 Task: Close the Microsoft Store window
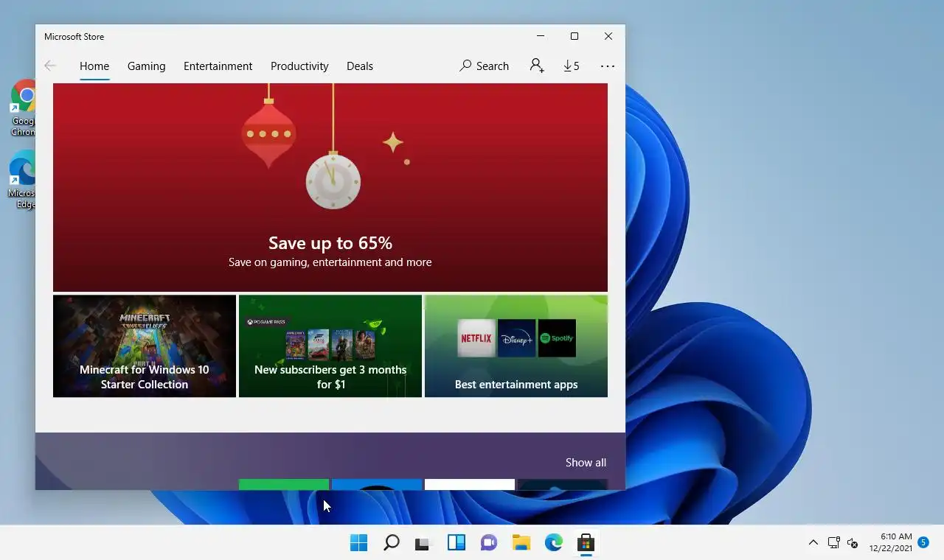click(608, 36)
